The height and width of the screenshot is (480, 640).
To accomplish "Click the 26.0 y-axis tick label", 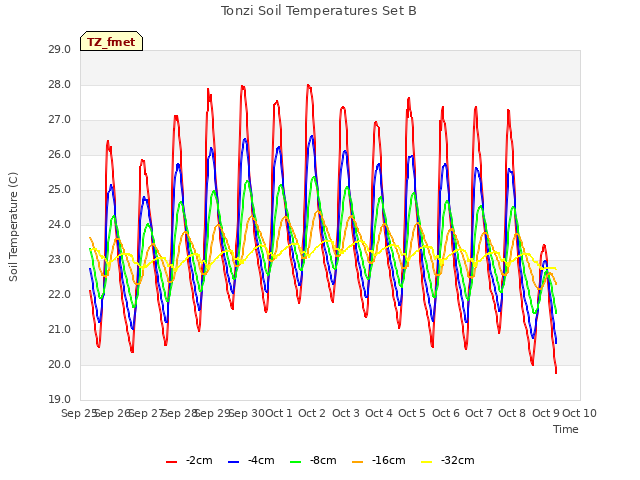I will coord(60,155).
